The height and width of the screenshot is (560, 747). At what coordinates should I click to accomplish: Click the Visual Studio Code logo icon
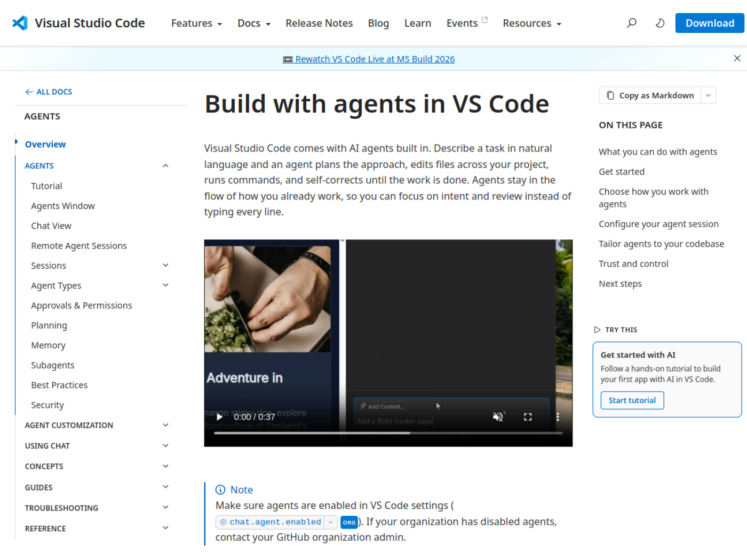20,23
